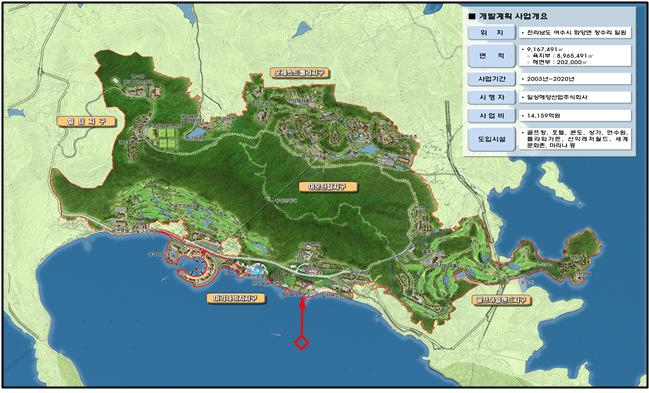Click the 위치 label button
Image resolution: width=649 pixels, height=393 pixels.
coord(492,33)
